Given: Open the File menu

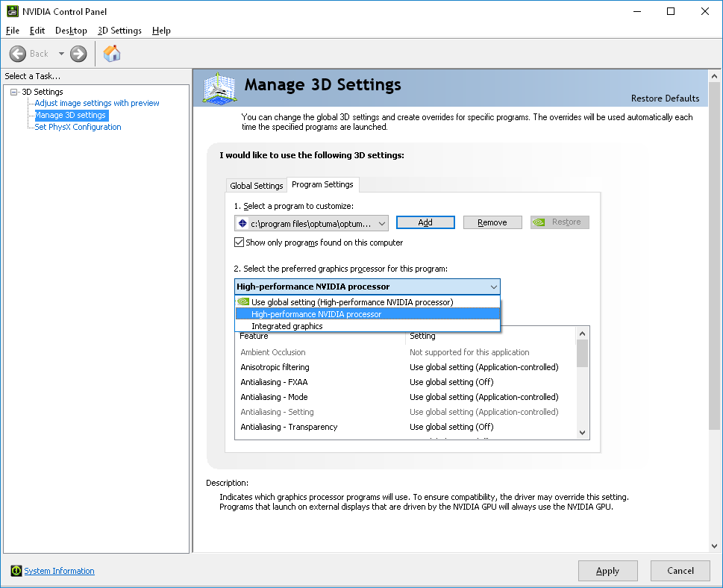Looking at the screenshot, I should coord(13,31).
